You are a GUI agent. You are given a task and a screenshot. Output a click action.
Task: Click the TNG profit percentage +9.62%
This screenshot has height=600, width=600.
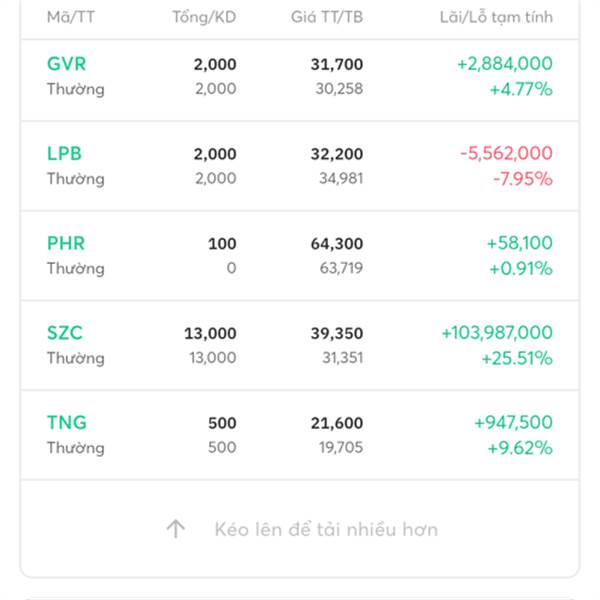click(520, 448)
